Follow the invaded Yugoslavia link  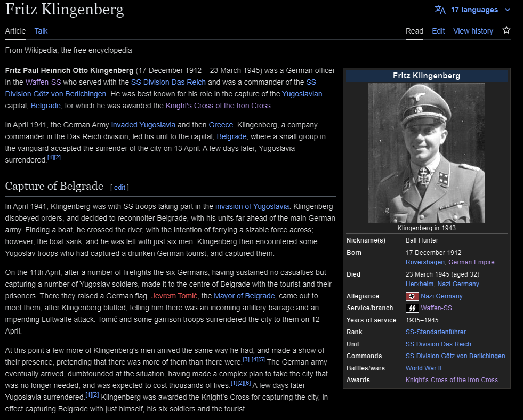pos(143,125)
